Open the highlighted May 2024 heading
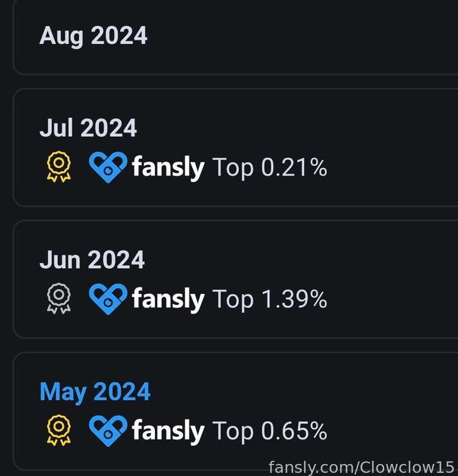458x476 pixels. point(95,392)
